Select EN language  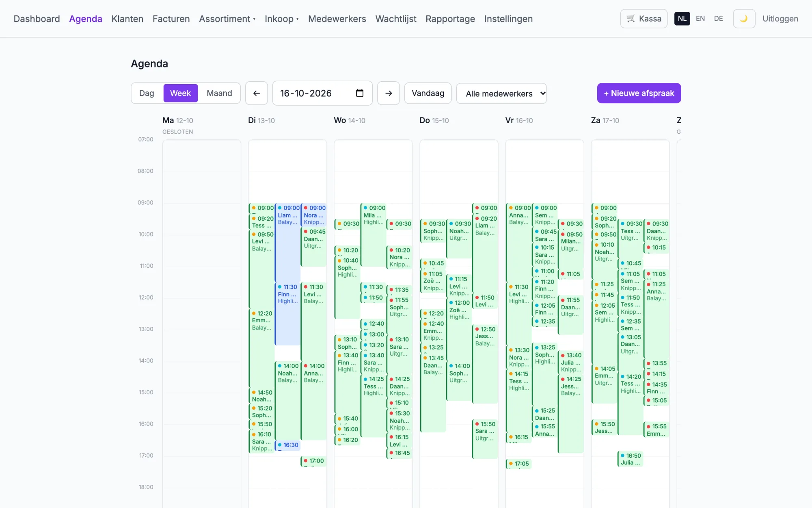coord(700,19)
